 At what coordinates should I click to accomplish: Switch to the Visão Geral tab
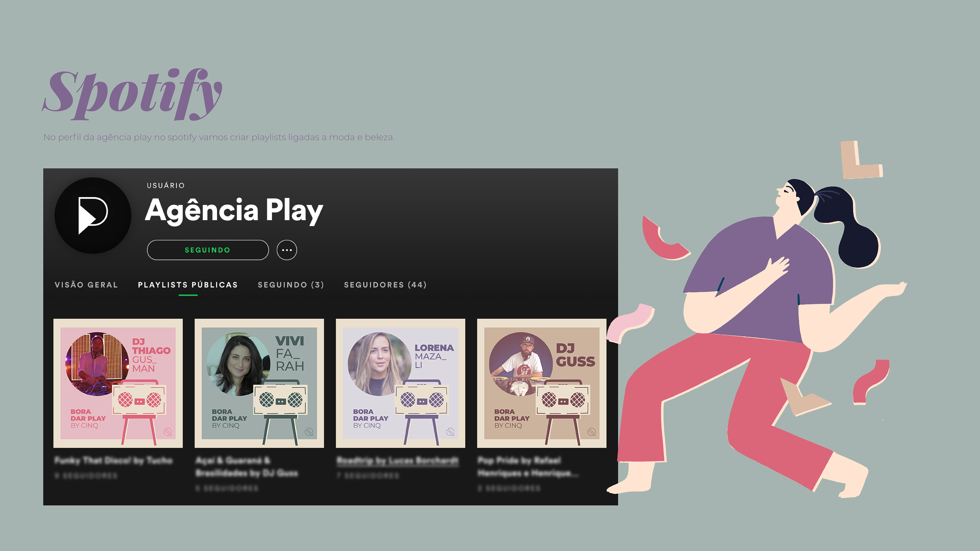(86, 285)
